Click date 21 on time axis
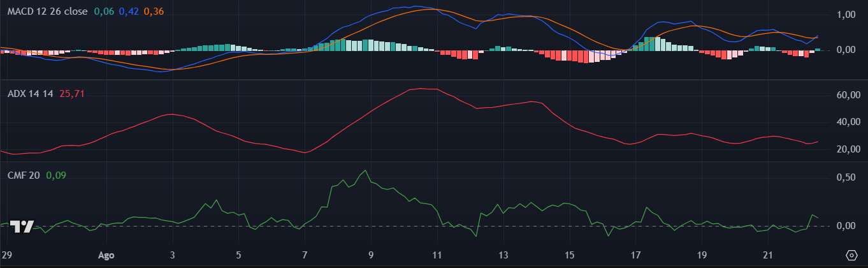 [769, 255]
